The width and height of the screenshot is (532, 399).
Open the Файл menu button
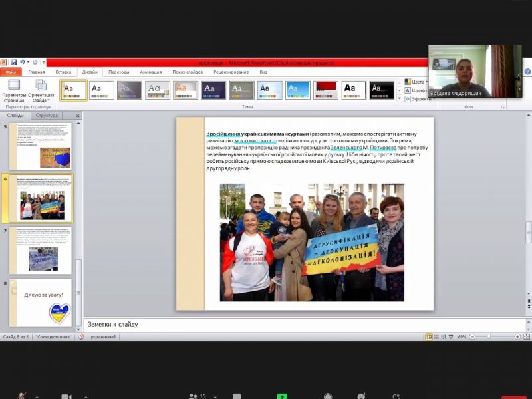coord(10,72)
